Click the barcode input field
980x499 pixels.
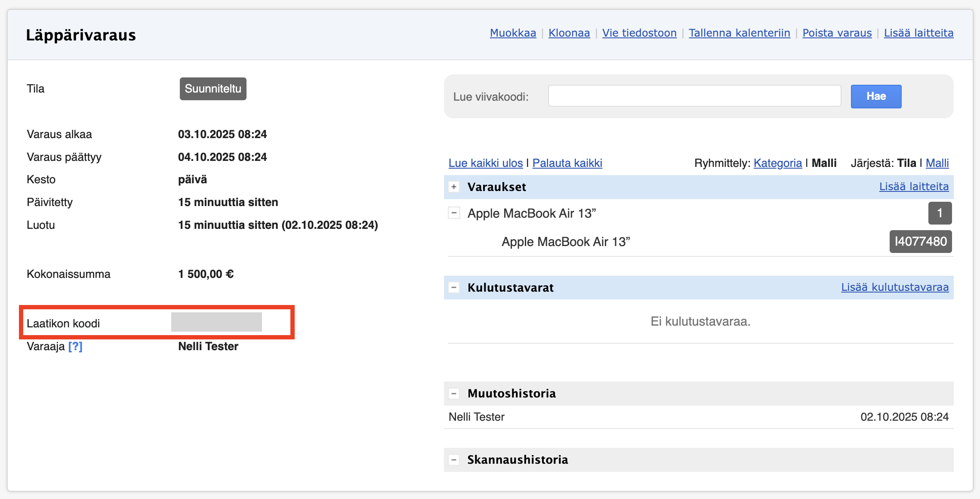click(x=694, y=96)
